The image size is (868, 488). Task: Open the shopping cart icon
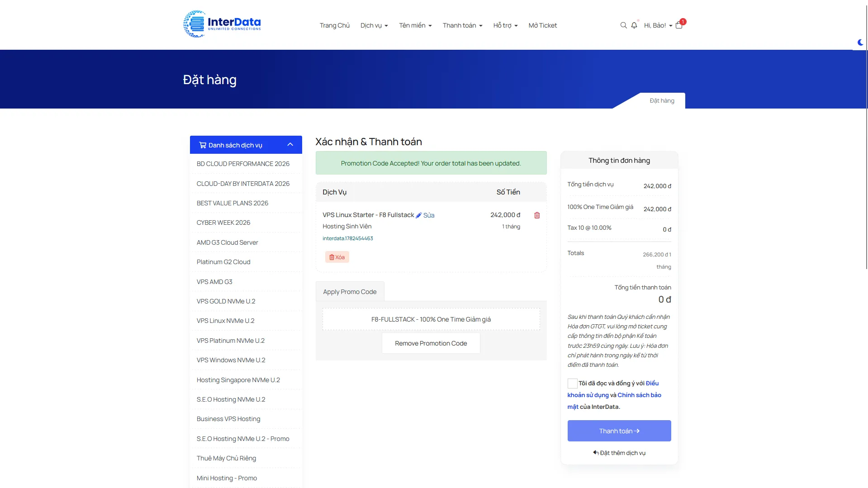(679, 25)
